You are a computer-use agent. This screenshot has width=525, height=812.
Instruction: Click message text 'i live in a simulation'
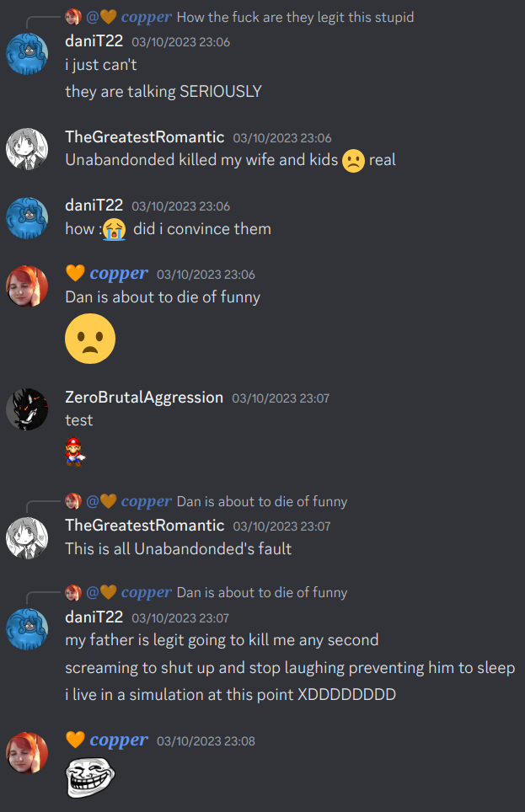[x=231, y=694]
